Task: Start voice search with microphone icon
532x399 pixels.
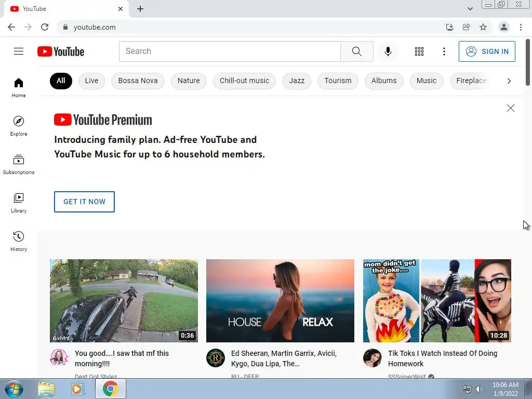Action: tap(388, 51)
